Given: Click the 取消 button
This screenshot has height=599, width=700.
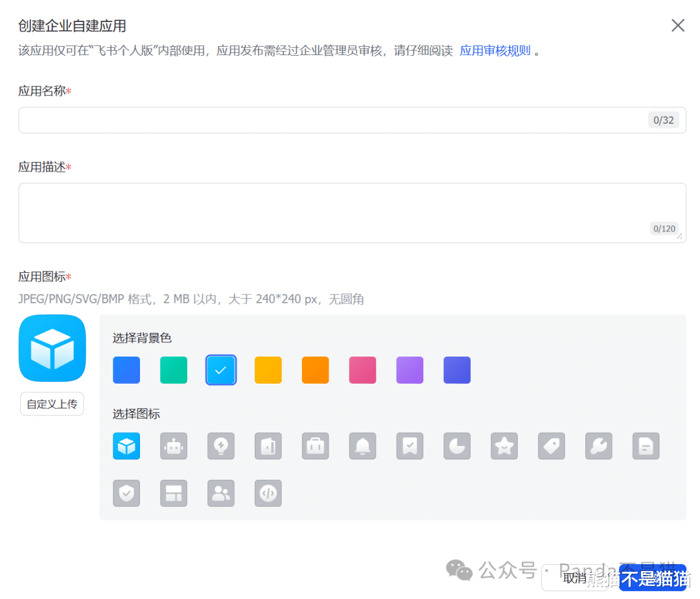Looking at the screenshot, I should coord(575,578).
